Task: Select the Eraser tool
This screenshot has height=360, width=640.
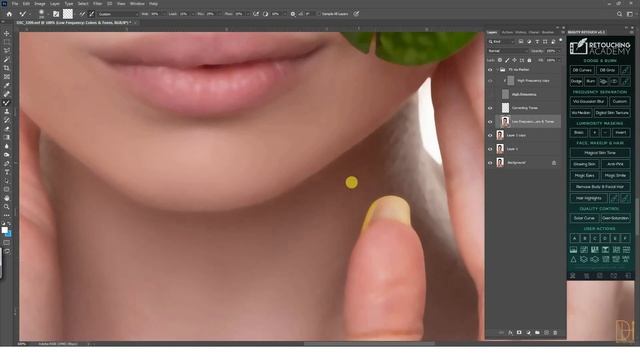Action: (x=7, y=129)
